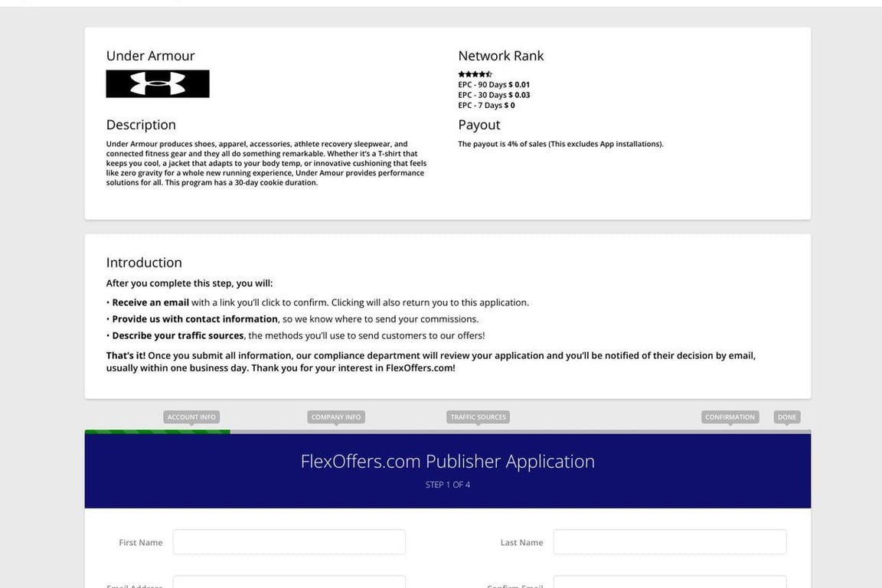This screenshot has height=588, width=882.
Task: Click the Confirm Email text box
Action: (669, 583)
